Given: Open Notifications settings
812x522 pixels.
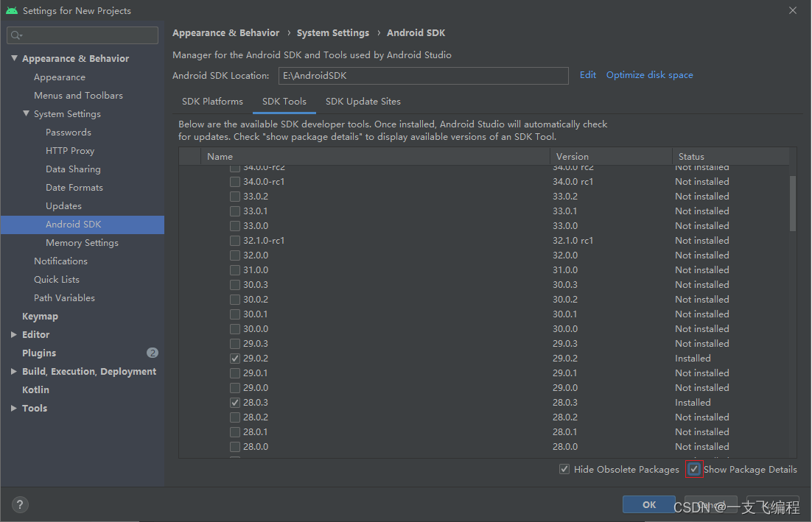Looking at the screenshot, I should [60, 261].
